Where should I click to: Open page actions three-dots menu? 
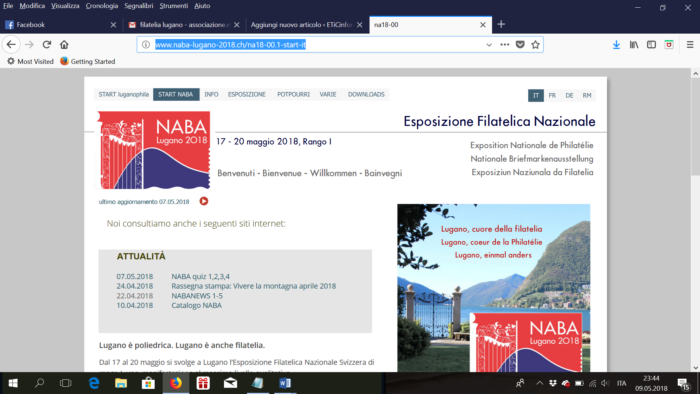504,45
